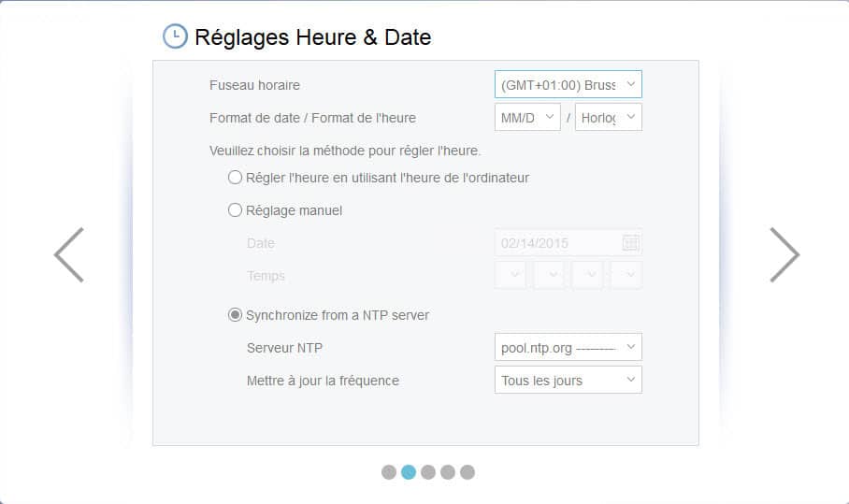Jump to the third page dot
Screen dimensions: 849x504
click(x=427, y=472)
